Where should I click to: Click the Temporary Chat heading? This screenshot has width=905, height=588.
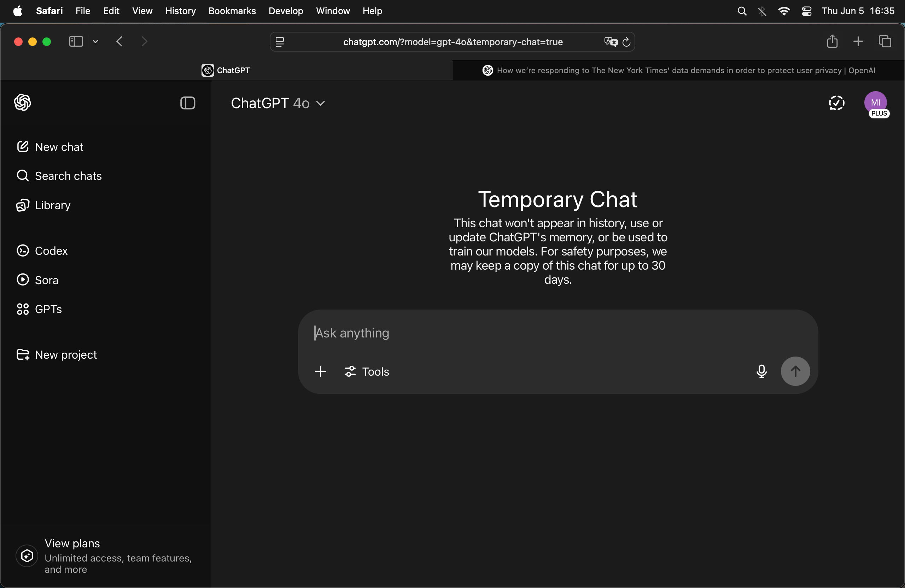coord(557,199)
